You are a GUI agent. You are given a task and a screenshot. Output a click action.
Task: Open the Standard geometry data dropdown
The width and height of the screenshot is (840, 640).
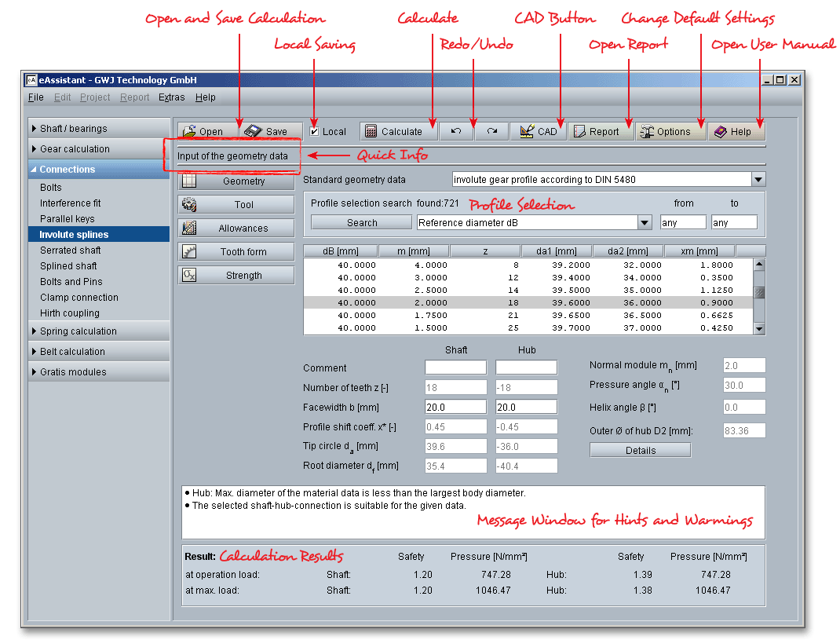pyautogui.click(x=758, y=180)
